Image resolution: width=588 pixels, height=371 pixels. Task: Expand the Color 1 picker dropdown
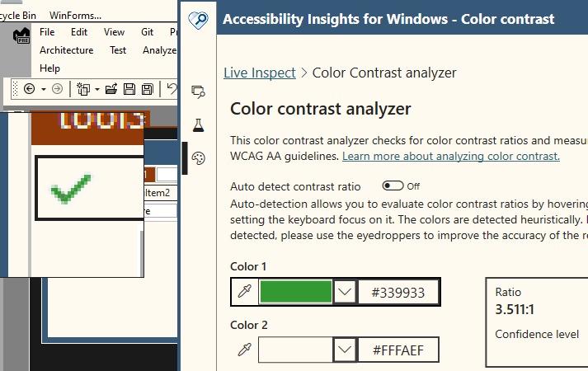coord(345,292)
